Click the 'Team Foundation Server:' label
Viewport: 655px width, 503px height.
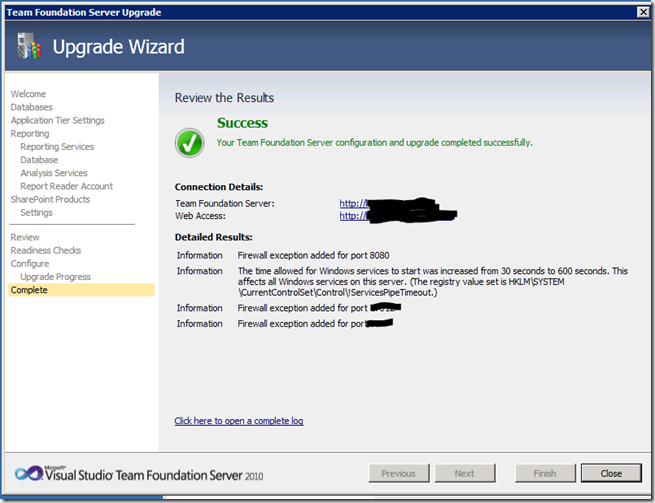pos(225,203)
